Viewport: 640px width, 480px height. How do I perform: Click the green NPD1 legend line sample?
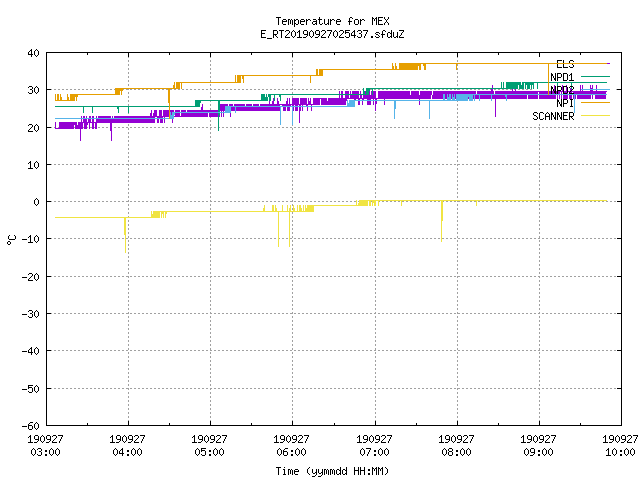click(595, 77)
